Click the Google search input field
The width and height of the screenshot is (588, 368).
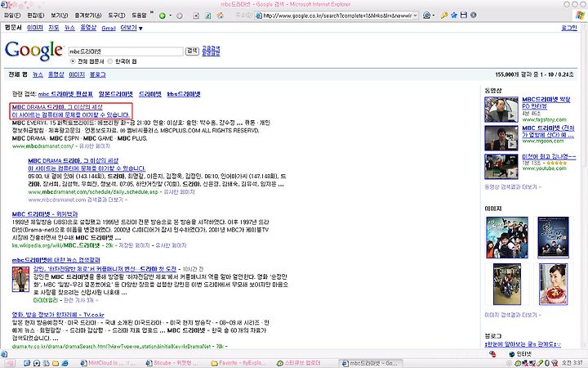(126, 52)
